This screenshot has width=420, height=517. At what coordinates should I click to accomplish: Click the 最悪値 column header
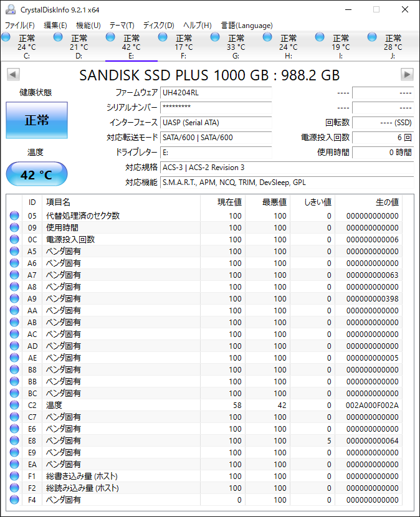[268, 202]
